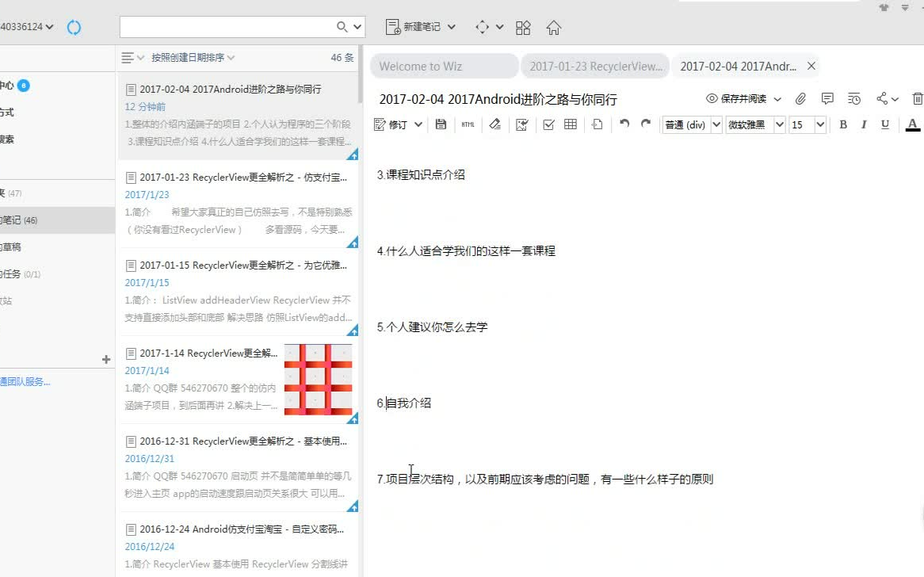The height and width of the screenshot is (577, 924).
Task: Open the 按照创建日期排序 sort dropdown
Action: pos(185,57)
